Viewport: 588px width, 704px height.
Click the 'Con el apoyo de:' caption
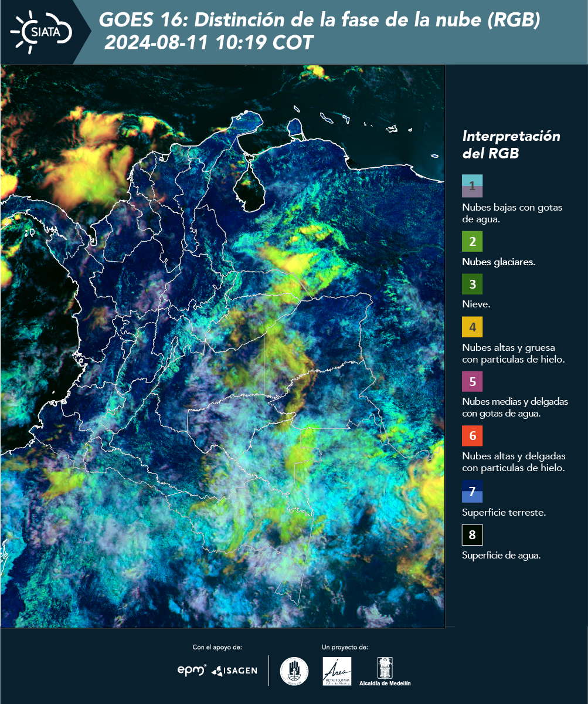click(217, 647)
